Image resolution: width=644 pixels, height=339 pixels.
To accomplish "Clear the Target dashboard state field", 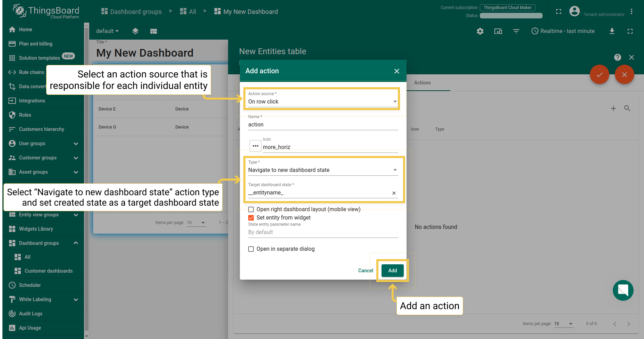I will click(394, 193).
